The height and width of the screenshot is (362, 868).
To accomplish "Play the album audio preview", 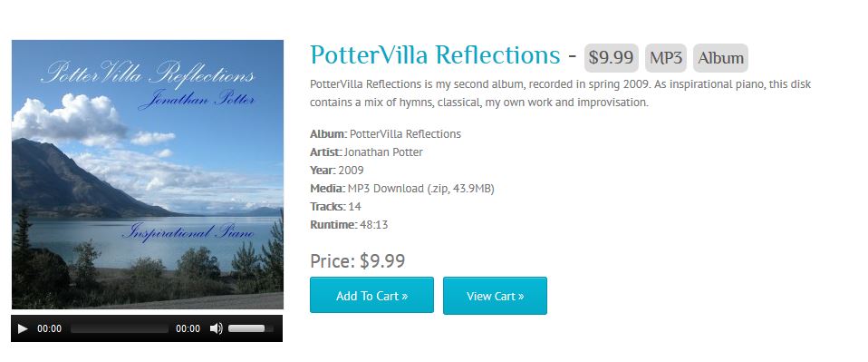I will (x=23, y=328).
